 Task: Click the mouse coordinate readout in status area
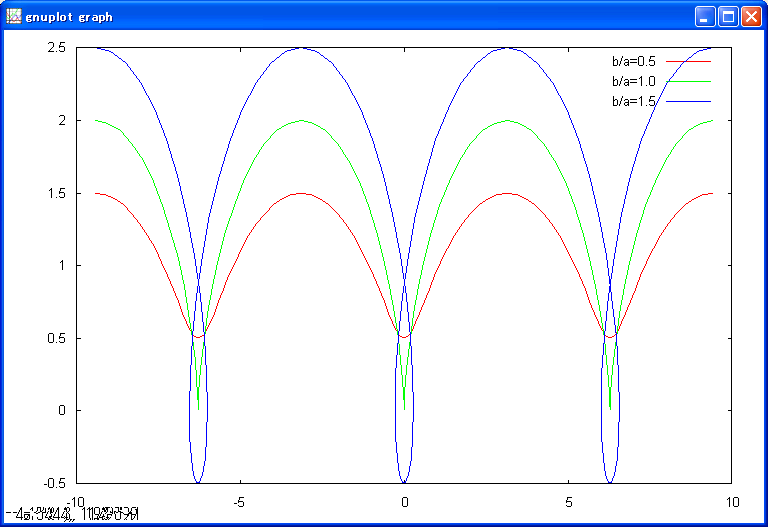click(72, 514)
